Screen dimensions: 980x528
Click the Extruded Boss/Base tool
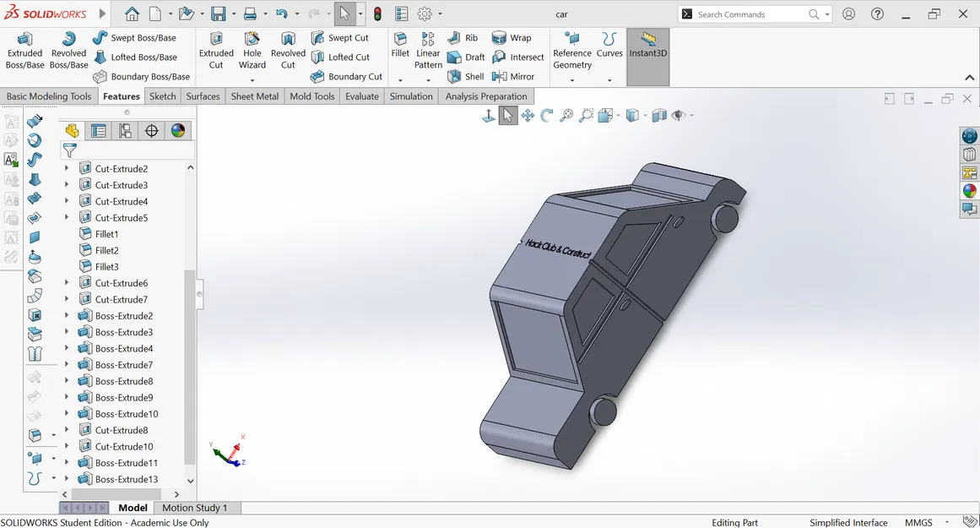click(x=24, y=51)
